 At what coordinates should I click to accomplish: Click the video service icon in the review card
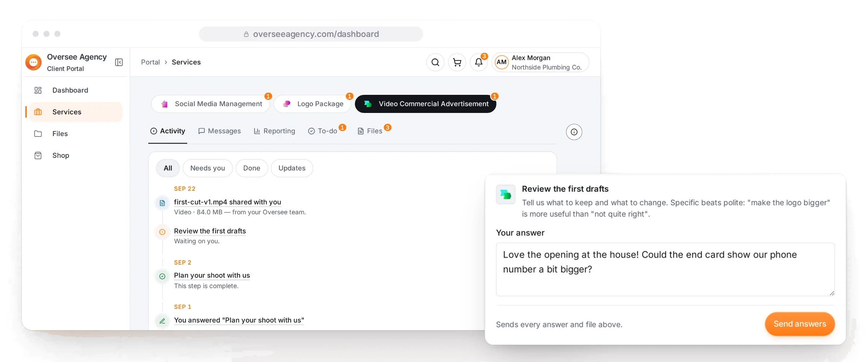(x=506, y=194)
